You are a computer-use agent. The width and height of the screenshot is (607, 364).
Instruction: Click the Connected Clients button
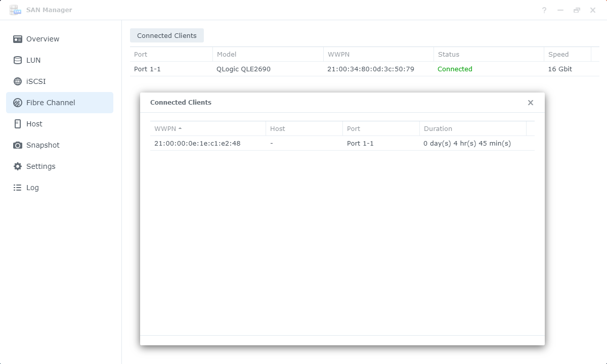pyautogui.click(x=167, y=36)
